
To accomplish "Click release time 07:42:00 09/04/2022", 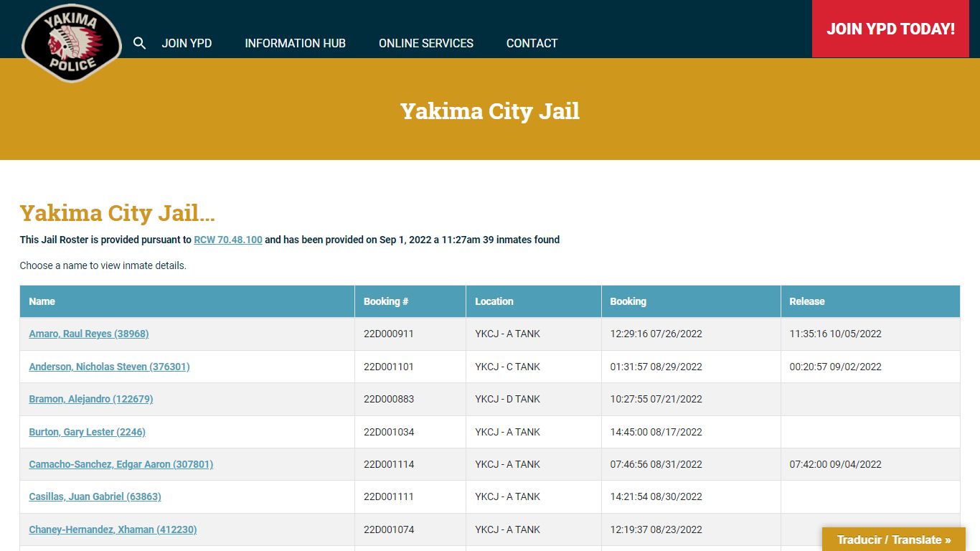I will [836, 464].
